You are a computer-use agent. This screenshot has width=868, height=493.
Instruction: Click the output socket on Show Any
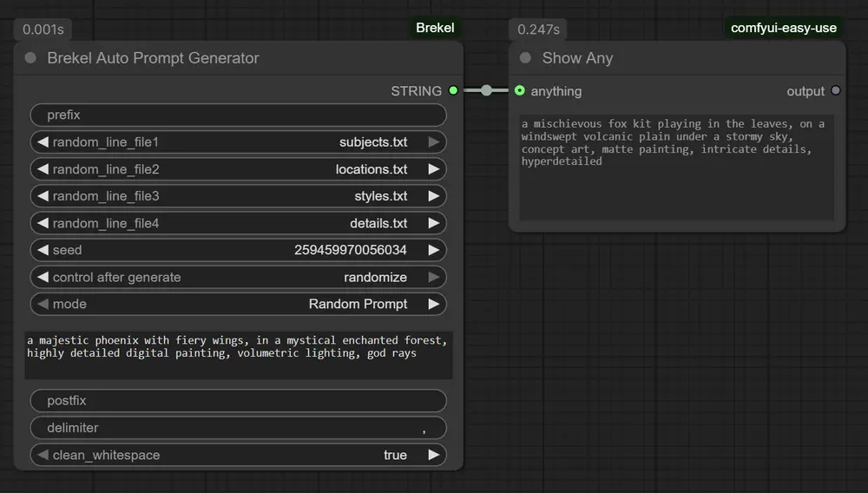pyautogui.click(x=836, y=91)
